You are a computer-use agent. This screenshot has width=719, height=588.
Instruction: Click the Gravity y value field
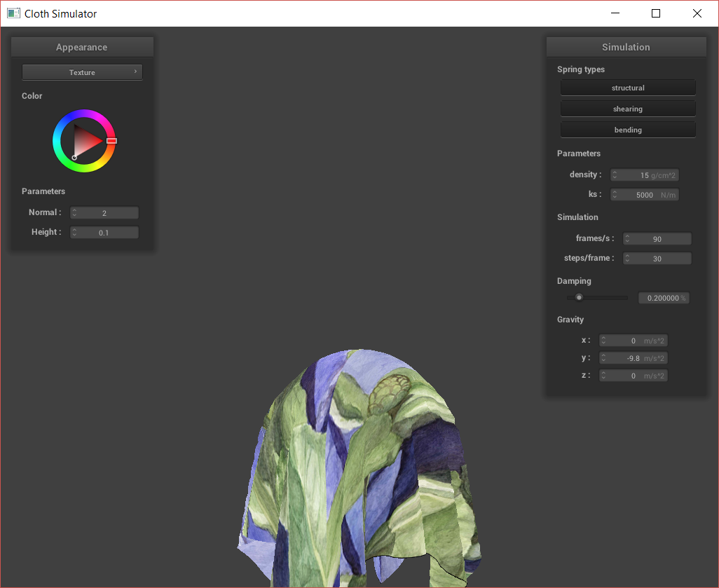(x=634, y=358)
